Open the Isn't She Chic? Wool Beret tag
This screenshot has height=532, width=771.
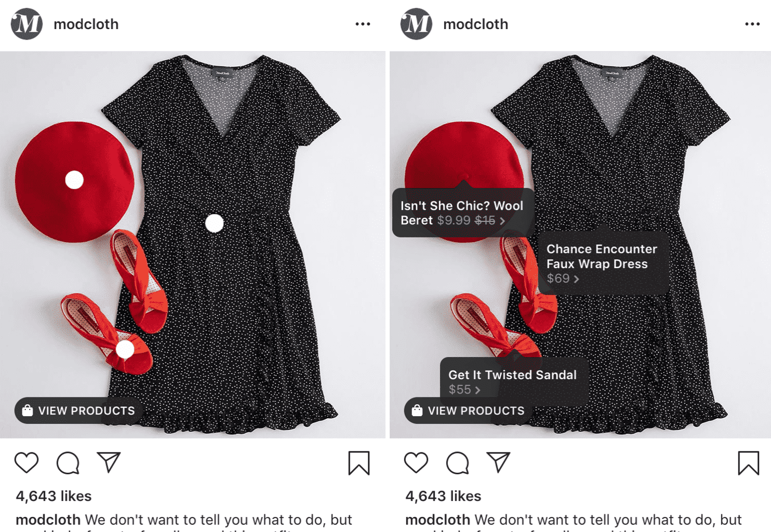coord(463,213)
